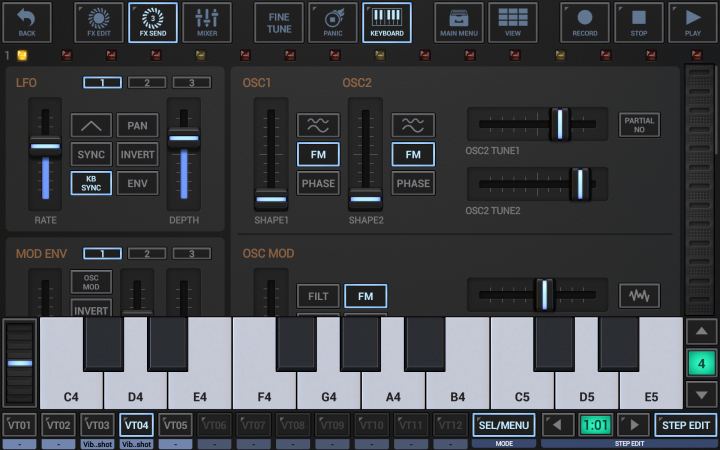
Task: Toggle OSC2 PHASE button
Action: [x=413, y=183]
